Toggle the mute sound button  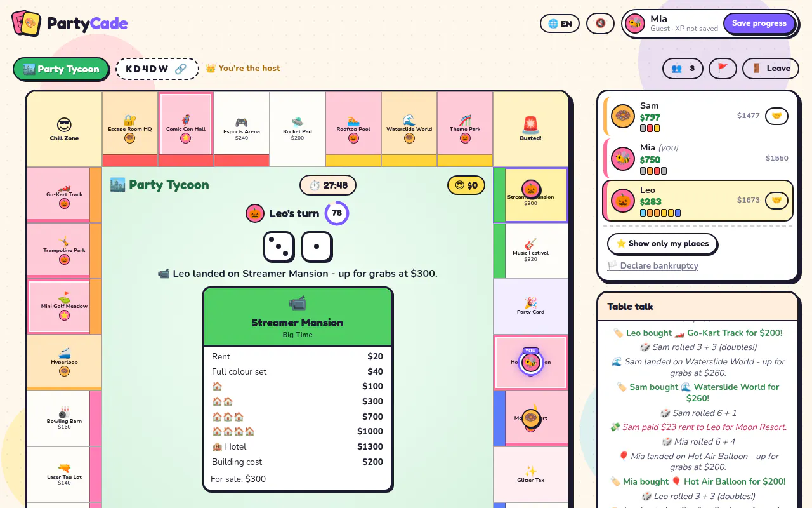pos(600,23)
